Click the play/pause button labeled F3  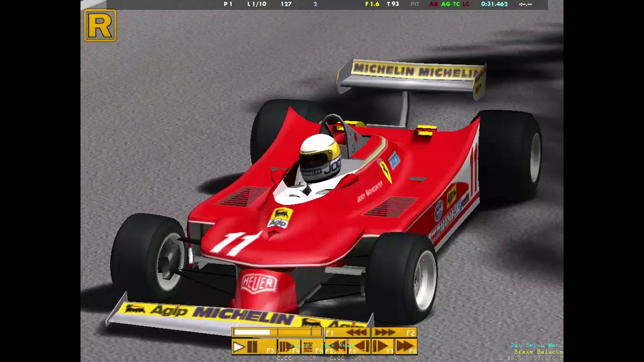[x=254, y=346]
